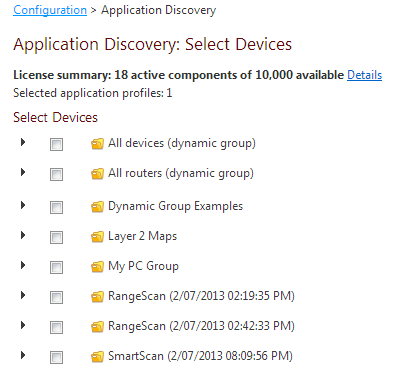Expand the Dynamic Group Examples node

click(x=23, y=205)
